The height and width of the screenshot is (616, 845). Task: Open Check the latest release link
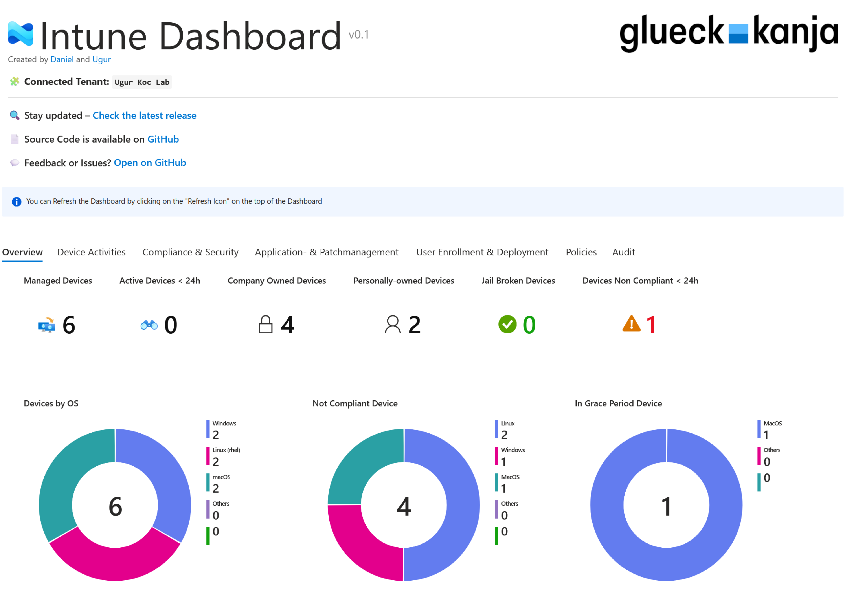[144, 115]
